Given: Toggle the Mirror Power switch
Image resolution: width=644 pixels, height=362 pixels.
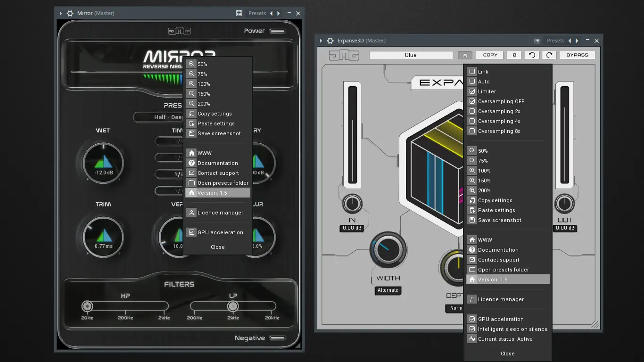Looking at the screenshot, I should (278, 31).
